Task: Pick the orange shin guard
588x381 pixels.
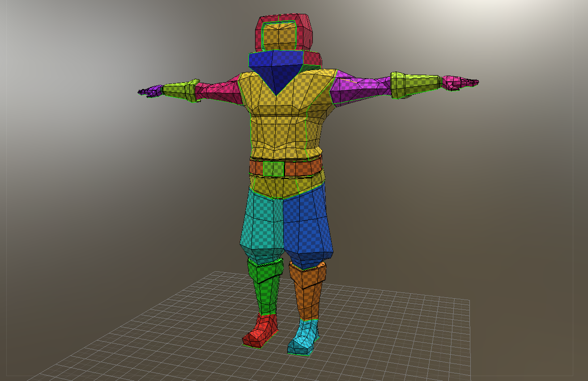Action: (x=308, y=290)
